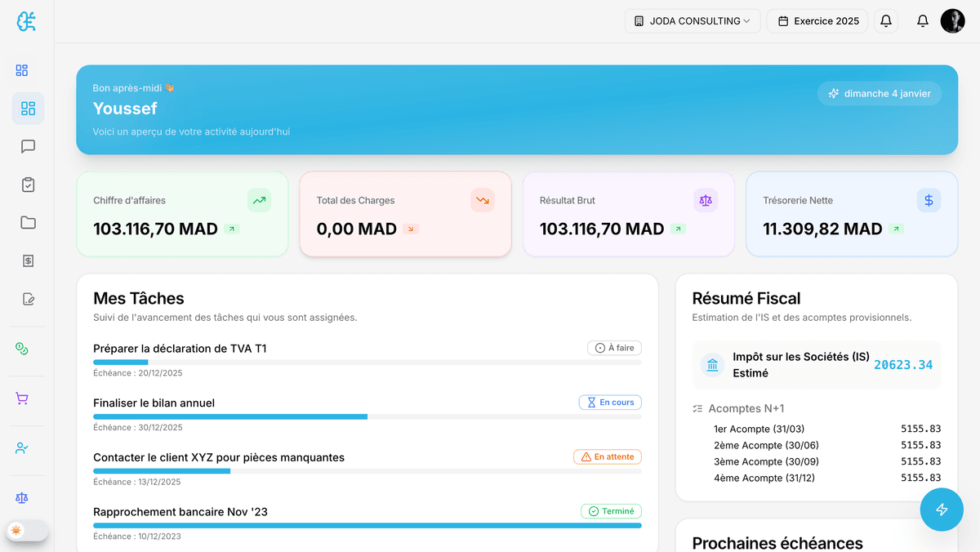The width and height of the screenshot is (980, 552).
Task: Open the purple shopping cart sidebar icon
Action: [x=22, y=398]
